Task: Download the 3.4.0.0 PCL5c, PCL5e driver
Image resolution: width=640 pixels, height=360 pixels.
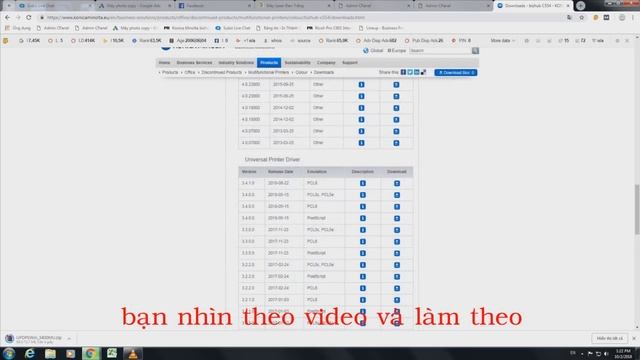Action: [x=397, y=195]
